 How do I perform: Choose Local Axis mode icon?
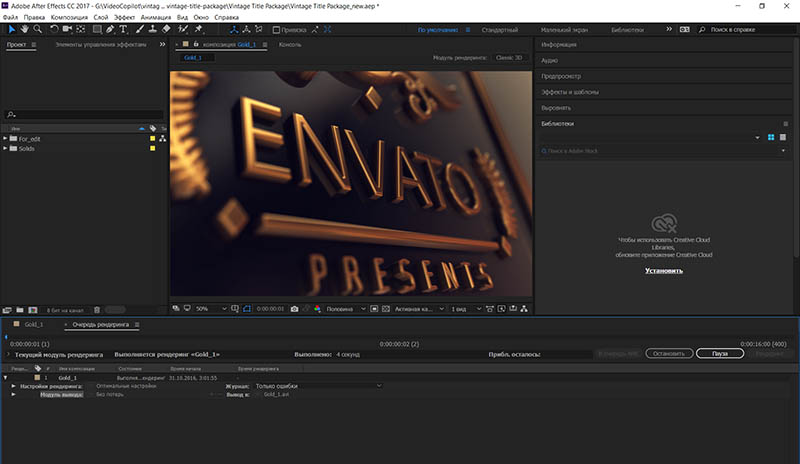click(234, 30)
